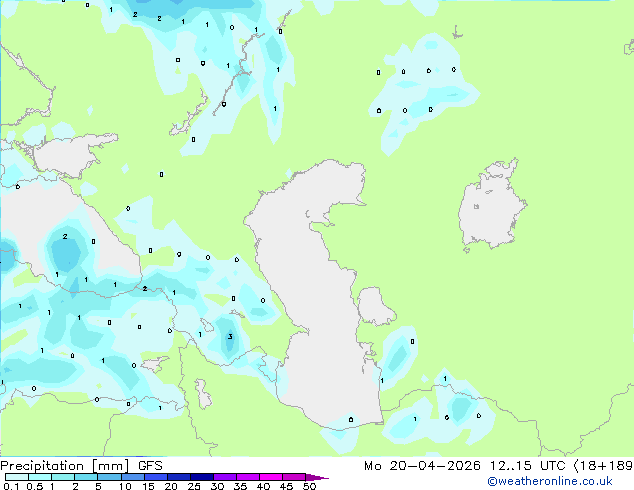Click the 'Precipitation [mm]' title text
Screen dimensions: 634x490
click(65, 466)
